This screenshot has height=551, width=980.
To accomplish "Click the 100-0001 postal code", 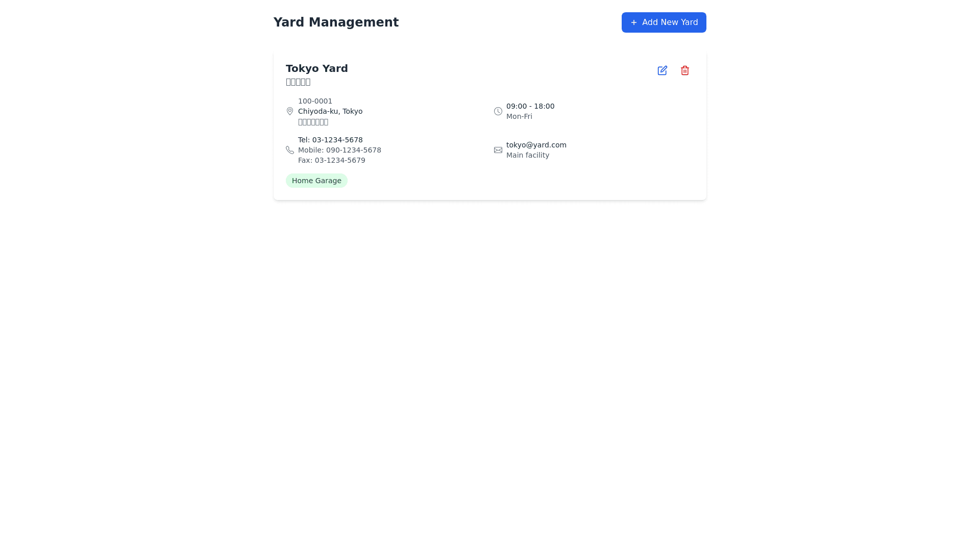I will (x=315, y=101).
